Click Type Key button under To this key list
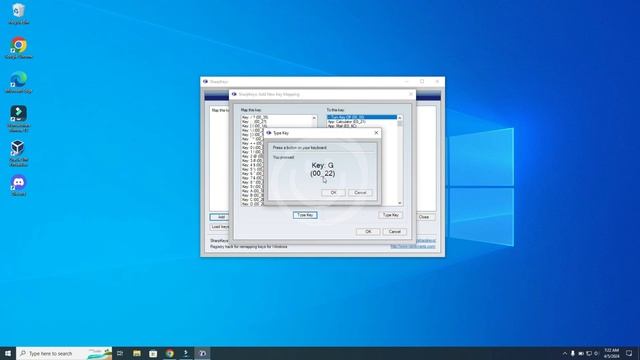The image size is (640, 360). [391, 215]
